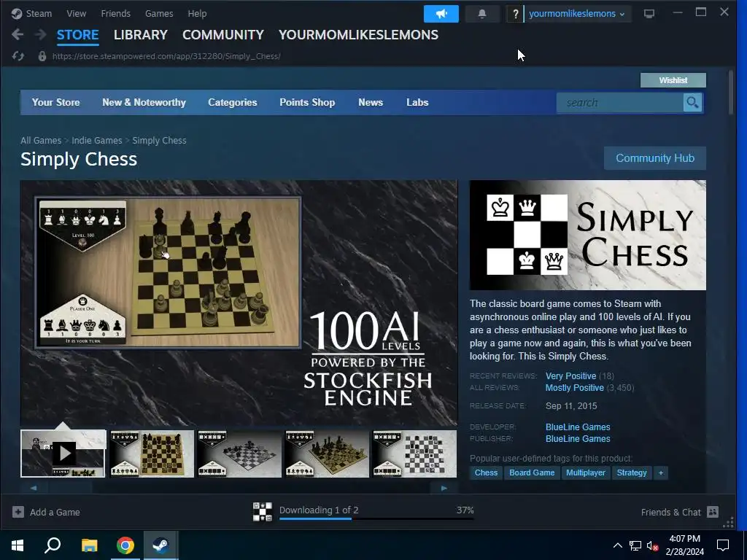Reload the store page

[18, 56]
